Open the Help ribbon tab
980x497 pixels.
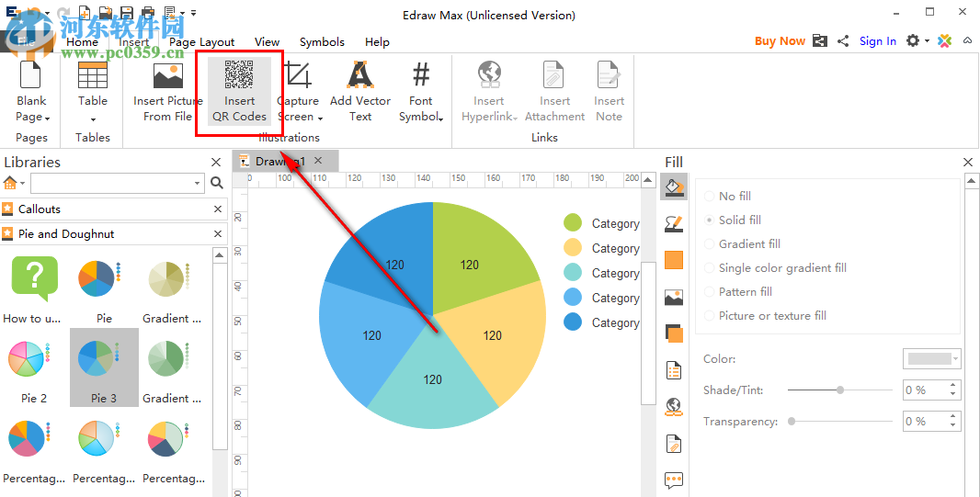tap(377, 42)
